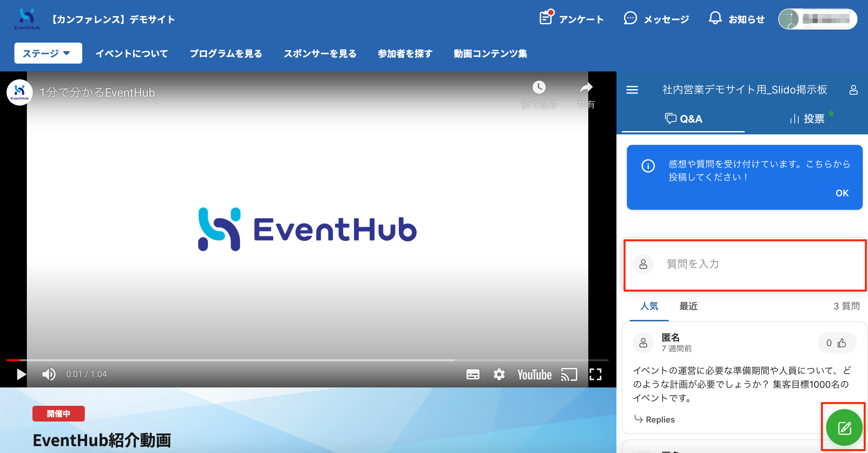Click the 7 週間前 timestamp
The height and width of the screenshot is (453, 868).
(677, 348)
